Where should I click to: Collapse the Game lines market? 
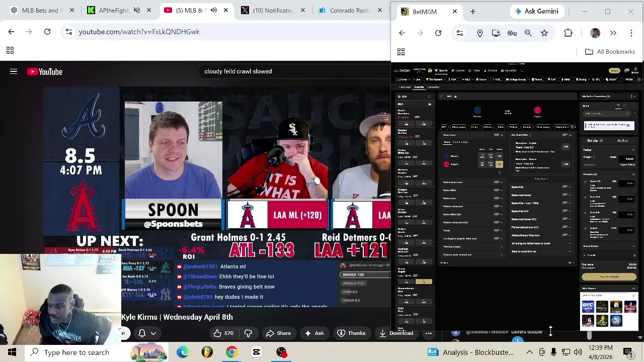pyautogui.click(x=502, y=135)
